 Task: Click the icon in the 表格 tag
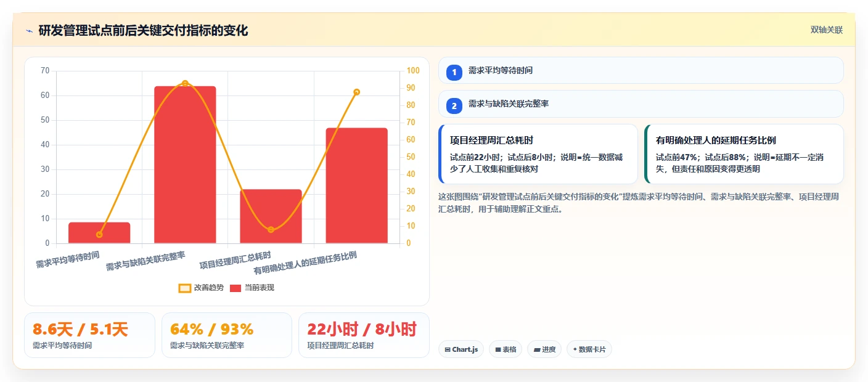point(498,350)
